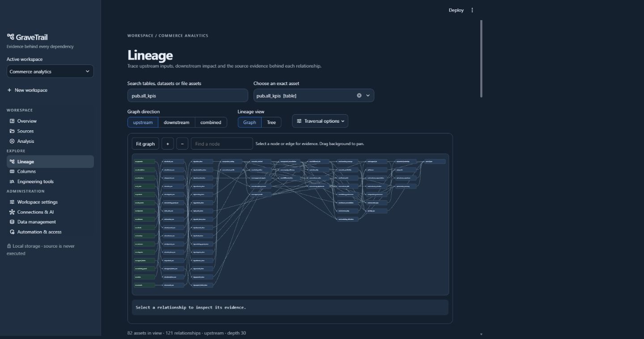Click the GraveTrail logo icon
Viewport: 644px width, 339px height.
tap(10, 37)
